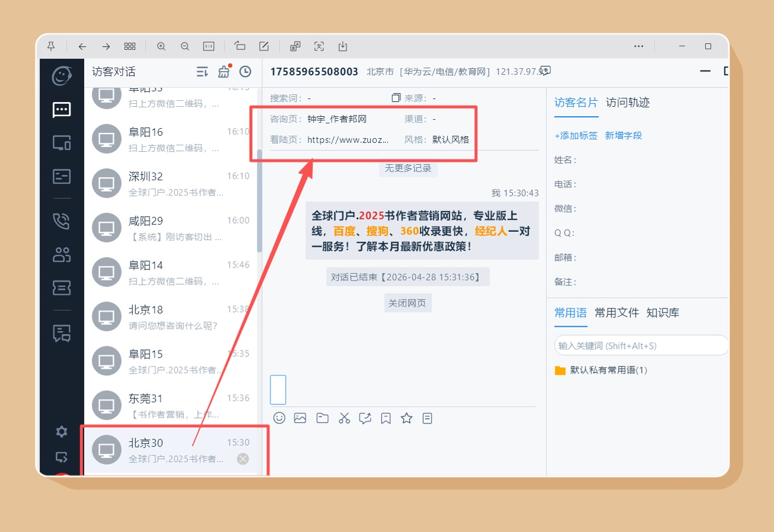Click the broom clear conversations icon
Viewport: 774px width, 532px height.
(x=224, y=72)
